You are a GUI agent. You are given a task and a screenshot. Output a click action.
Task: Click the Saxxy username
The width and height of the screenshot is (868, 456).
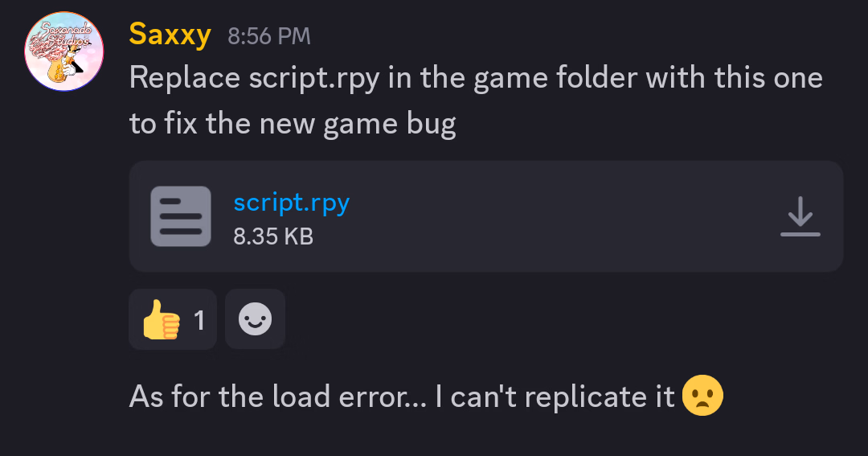[x=170, y=35]
